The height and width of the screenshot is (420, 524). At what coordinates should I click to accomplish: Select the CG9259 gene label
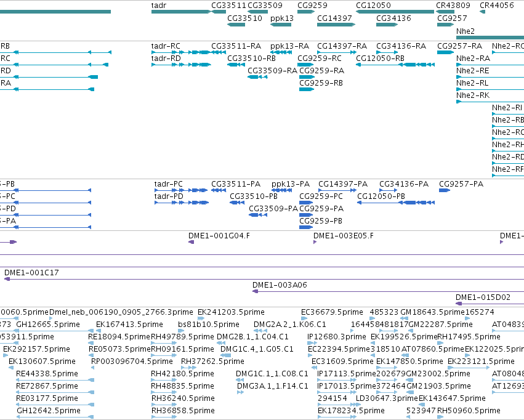tap(312, 6)
